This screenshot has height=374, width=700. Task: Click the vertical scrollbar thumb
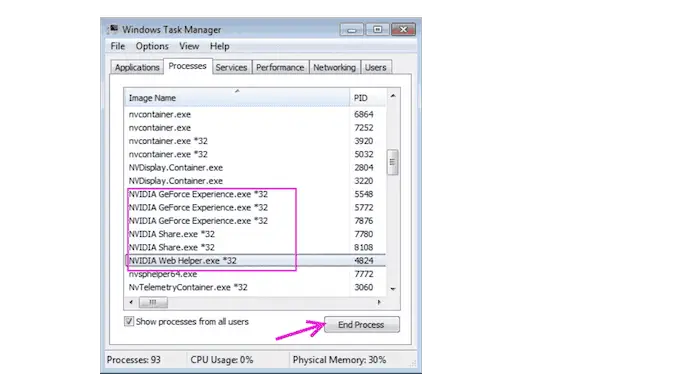[393, 162]
